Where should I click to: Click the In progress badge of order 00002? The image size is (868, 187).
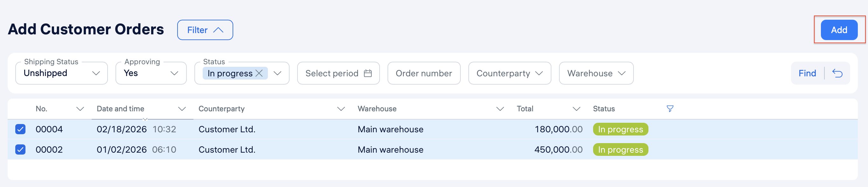coord(620,149)
